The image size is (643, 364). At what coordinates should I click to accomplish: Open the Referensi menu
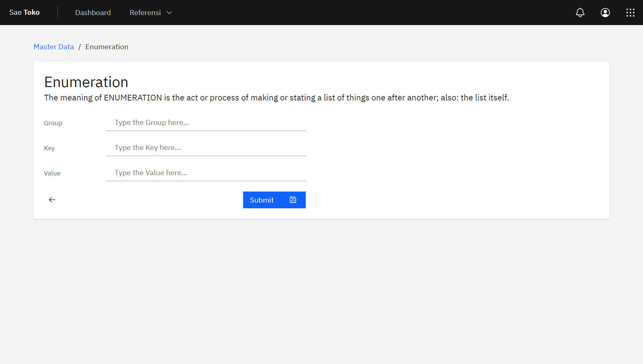pos(145,13)
